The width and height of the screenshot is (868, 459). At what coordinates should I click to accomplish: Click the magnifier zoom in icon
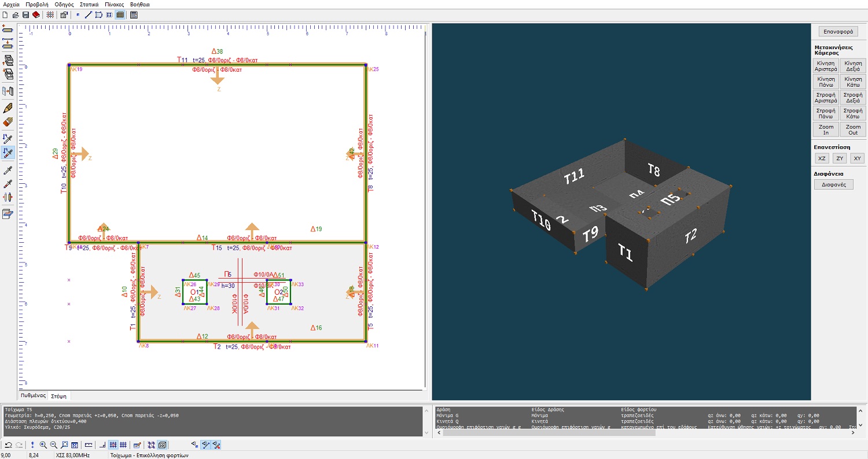click(43, 445)
